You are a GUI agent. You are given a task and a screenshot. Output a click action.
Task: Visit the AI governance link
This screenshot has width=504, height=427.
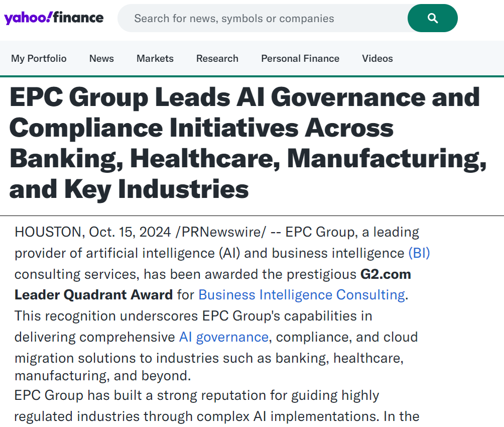(x=224, y=337)
